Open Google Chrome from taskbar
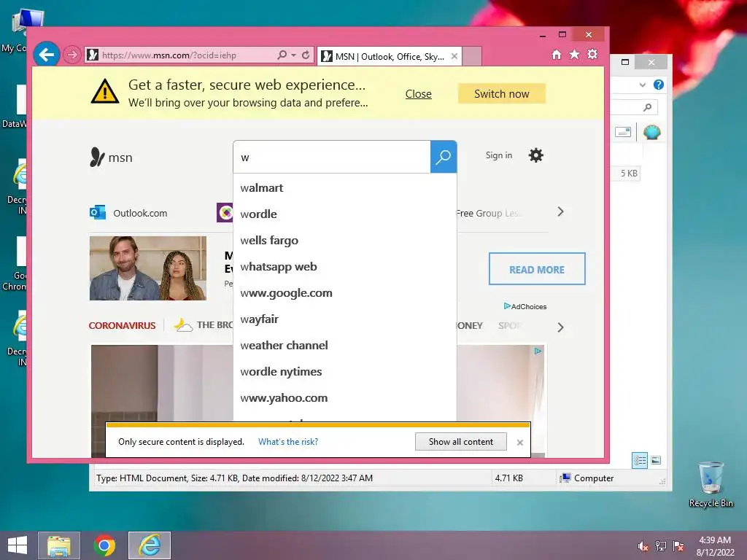 point(104,545)
